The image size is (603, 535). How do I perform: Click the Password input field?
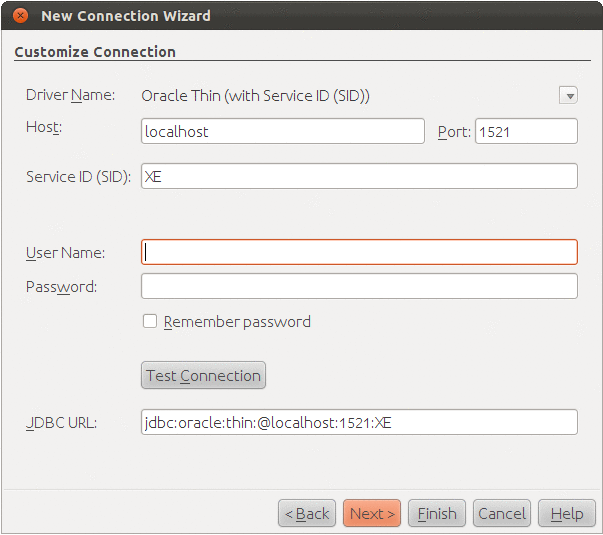[x=359, y=286]
